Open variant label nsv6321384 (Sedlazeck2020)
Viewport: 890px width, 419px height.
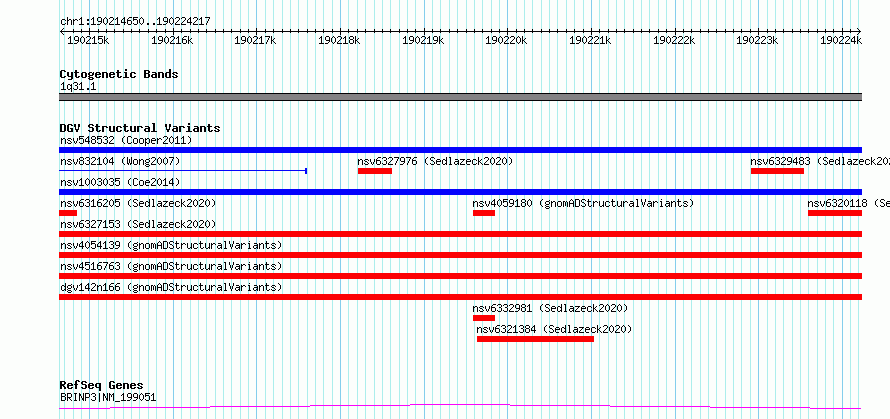coord(554,329)
